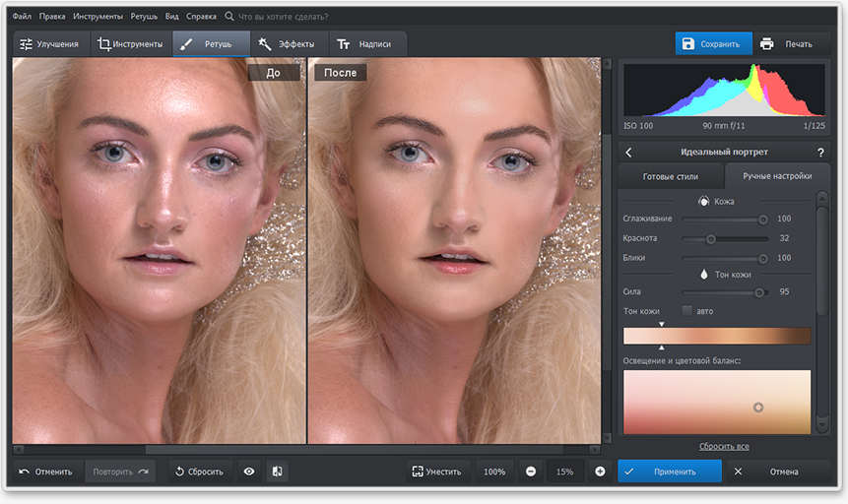This screenshot has height=504, width=848.
Task: Open the Ретушь menu in menu bar
Action: pos(144,16)
